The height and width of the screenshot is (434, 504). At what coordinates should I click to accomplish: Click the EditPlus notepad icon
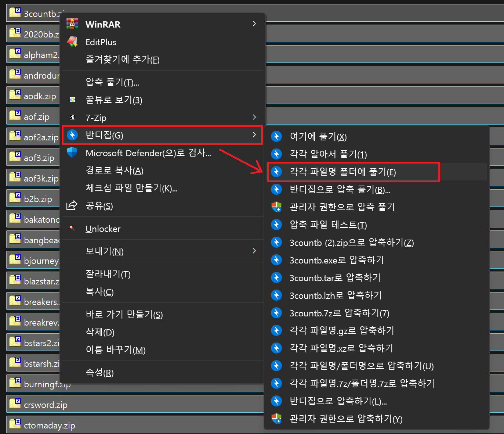[72, 41]
